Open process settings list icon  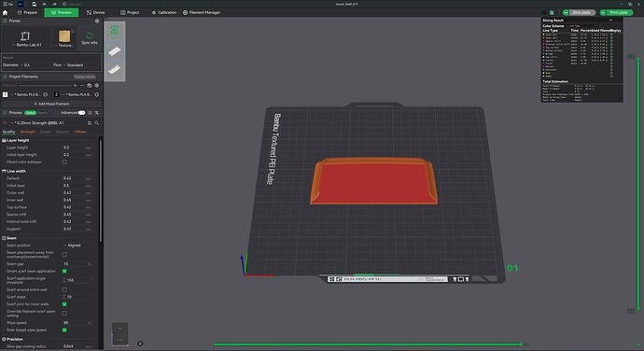coord(90,113)
